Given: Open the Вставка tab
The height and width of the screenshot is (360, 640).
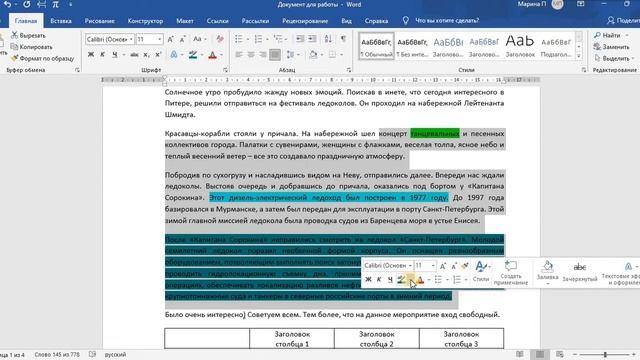Looking at the screenshot, I should [61, 21].
